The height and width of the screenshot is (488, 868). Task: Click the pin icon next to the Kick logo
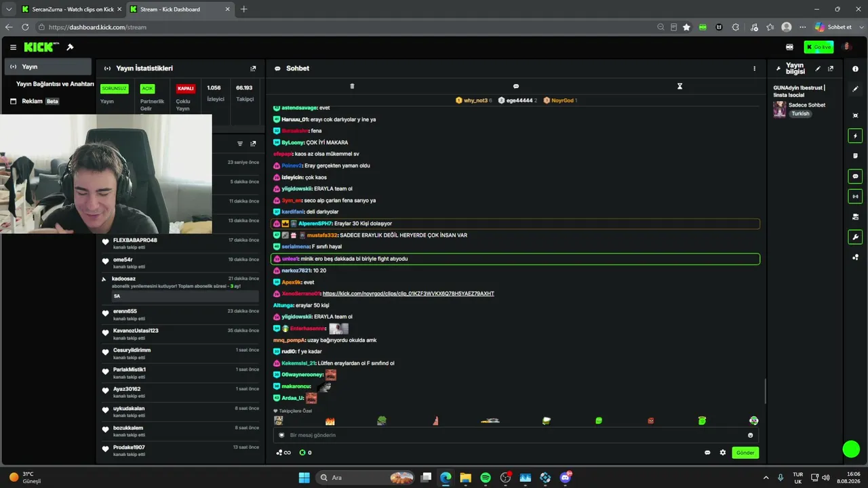[70, 47]
